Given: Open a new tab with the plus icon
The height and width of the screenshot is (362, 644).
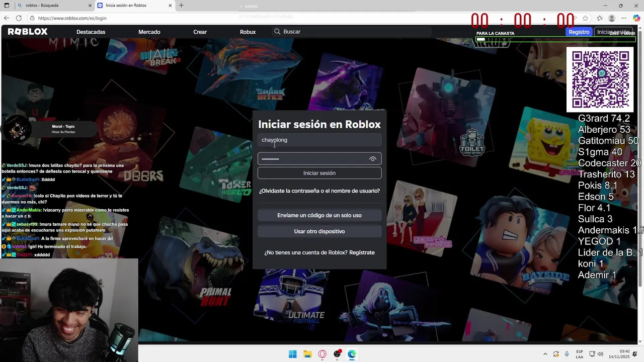Looking at the screenshot, I should 181,6.
